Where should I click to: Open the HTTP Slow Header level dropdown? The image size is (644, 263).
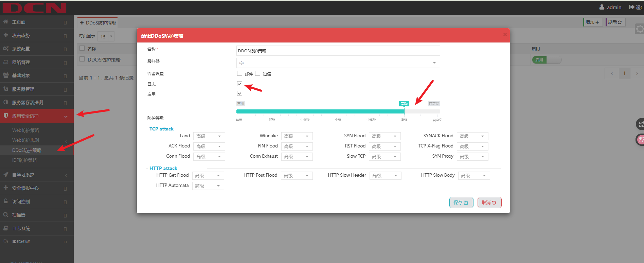point(385,176)
